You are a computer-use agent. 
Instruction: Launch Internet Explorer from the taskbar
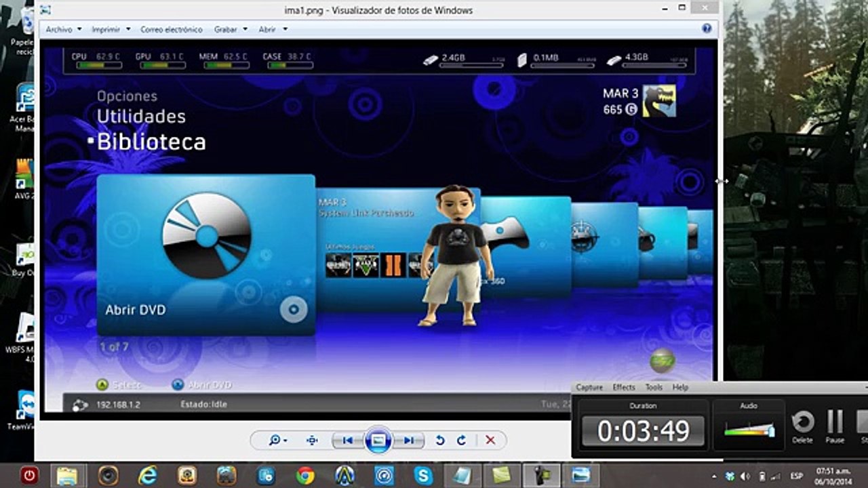tap(148, 476)
